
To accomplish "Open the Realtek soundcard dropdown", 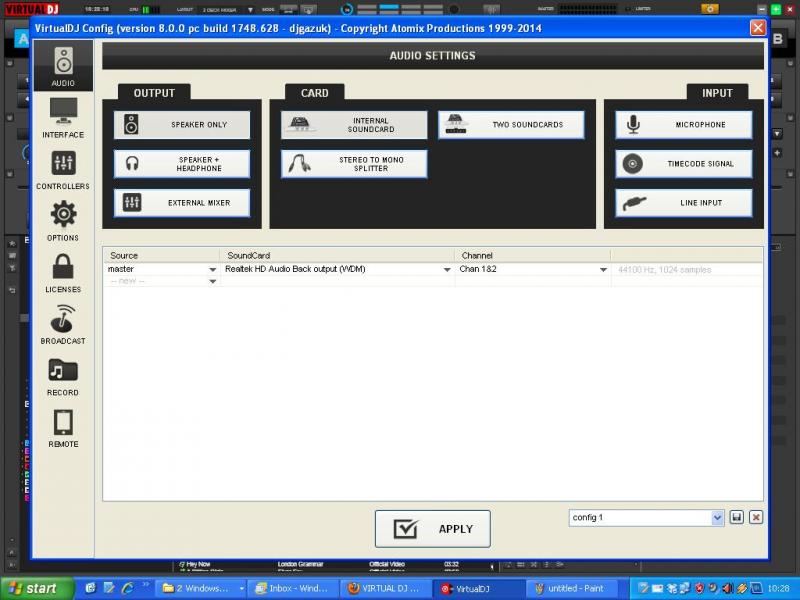I will coord(447,269).
